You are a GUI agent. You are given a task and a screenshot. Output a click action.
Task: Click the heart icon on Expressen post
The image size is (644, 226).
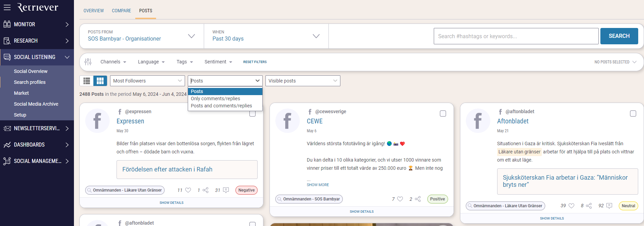188,190
